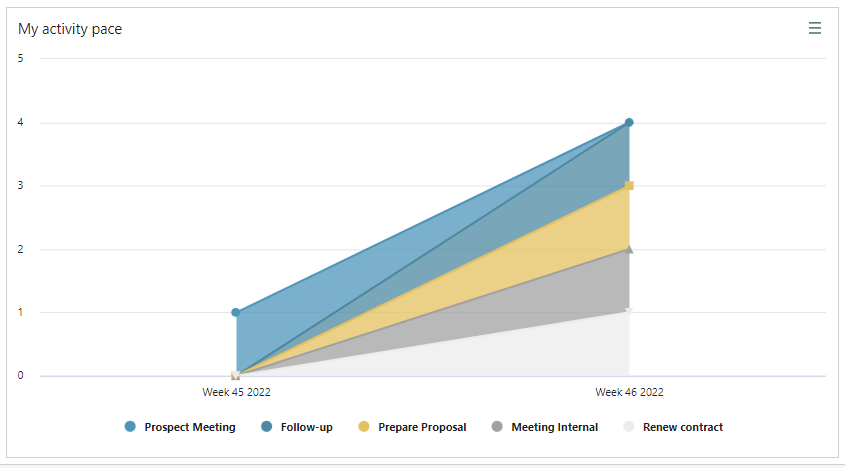Viewport: 845px width, 468px height.
Task: Toggle Follow-up series in legend
Action: pos(297,427)
